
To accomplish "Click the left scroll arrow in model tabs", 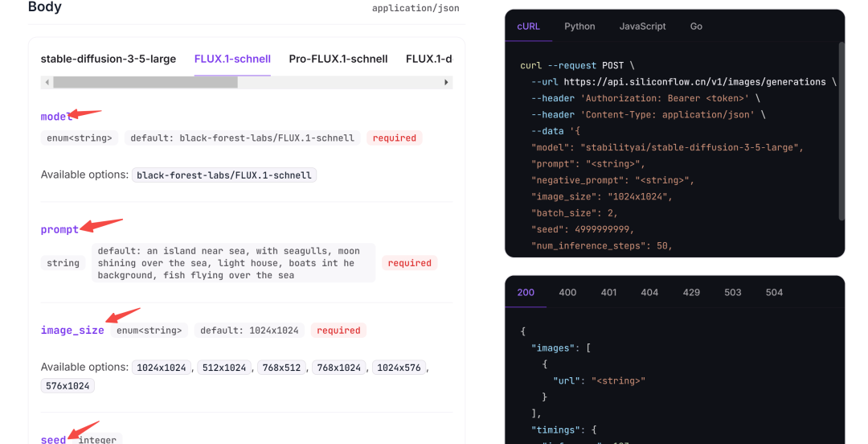I will pyautogui.click(x=47, y=82).
